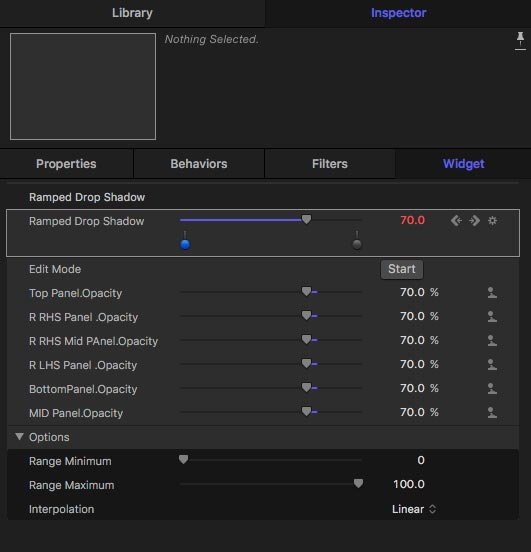
Task: Click the Ramped Drop Shadow main slider handle
Action: pos(307,219)
